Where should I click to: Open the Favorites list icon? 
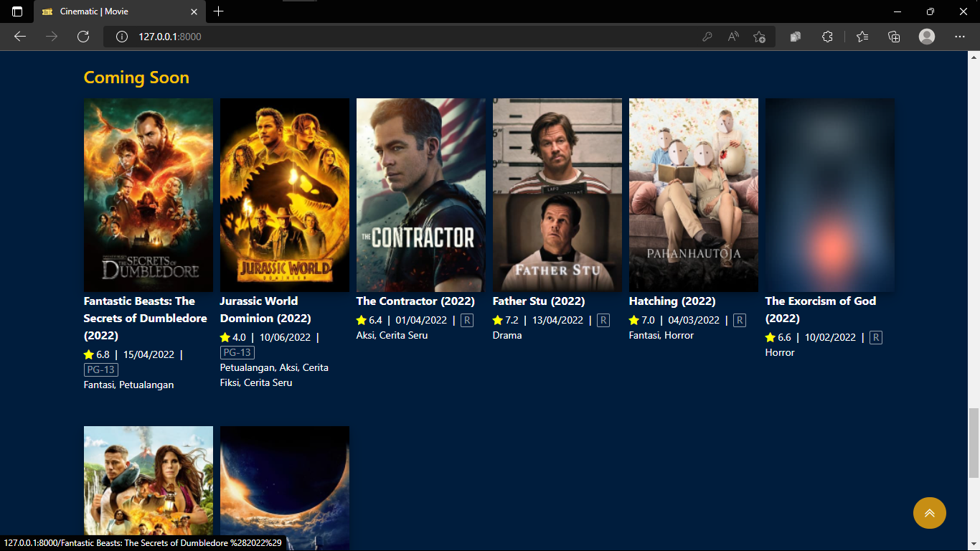[862, 37]
